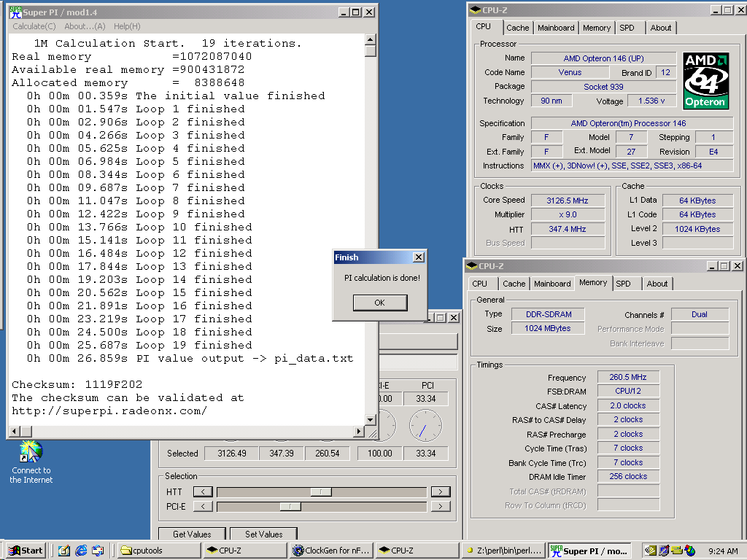Click the PCI-E slider thumb
The image size is (747, 560).
click(x=290, y=507)
